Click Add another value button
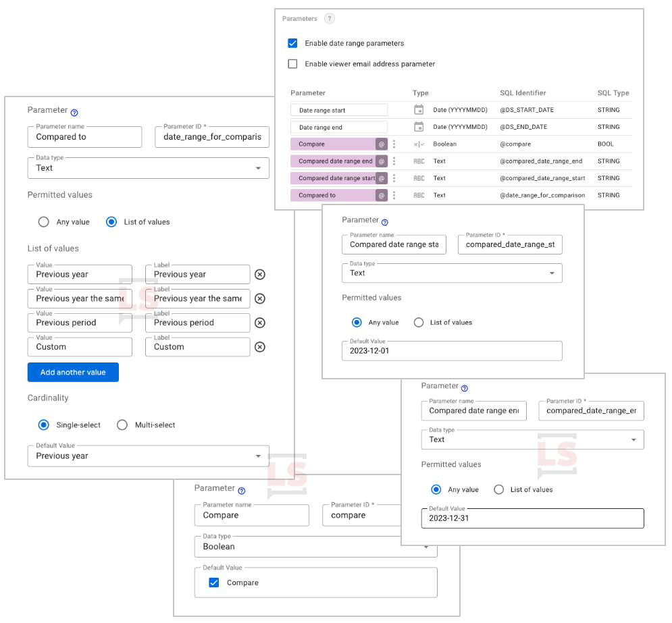This screenshot has width=672, height=623. [x=73, y=373]
